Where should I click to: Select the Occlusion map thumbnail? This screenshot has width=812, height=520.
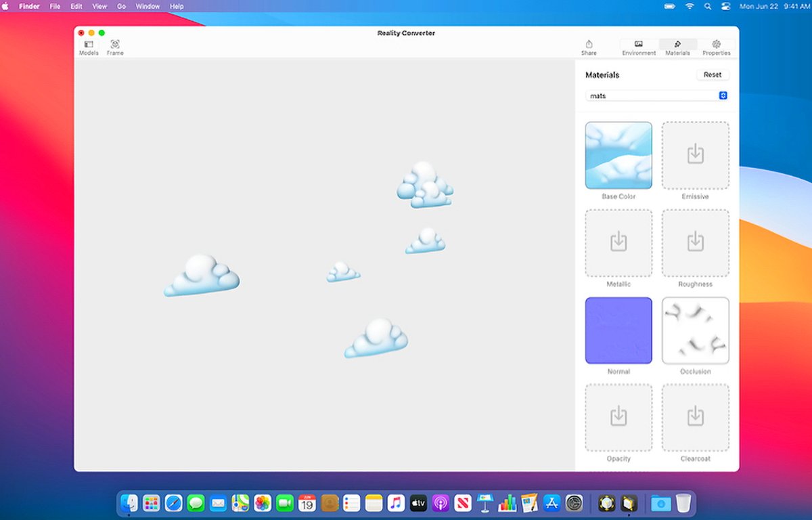pyautogui.click(x=695, y=330)
